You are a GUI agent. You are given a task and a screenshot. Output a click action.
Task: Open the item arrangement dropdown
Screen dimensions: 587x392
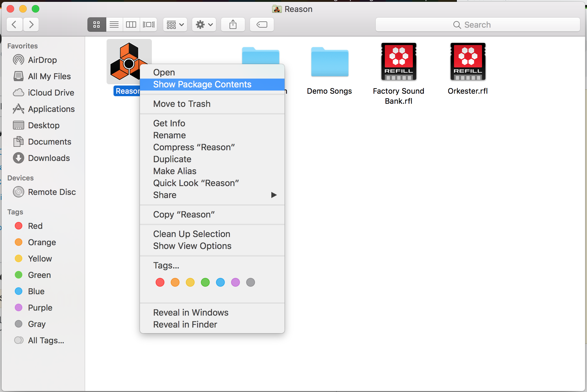point(175,25)
